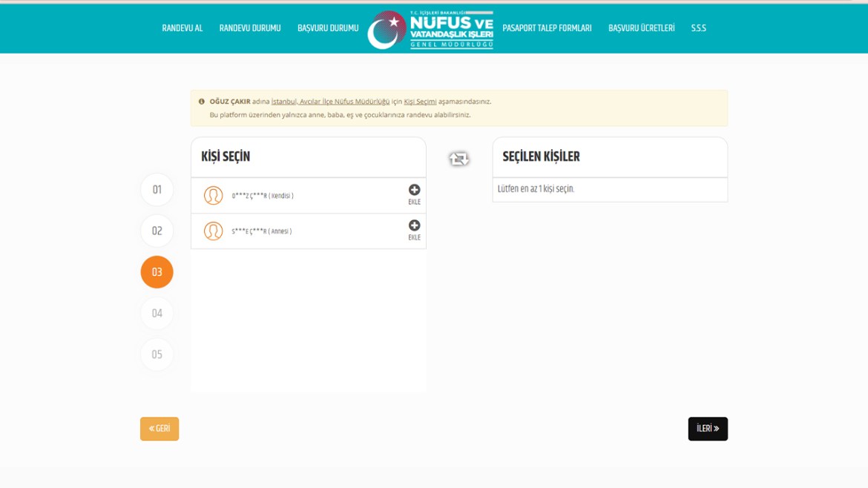Open Randevu Al menu item
Viewport: 868px width, 488px height.
pyautogui.click(x=183, y=29)
